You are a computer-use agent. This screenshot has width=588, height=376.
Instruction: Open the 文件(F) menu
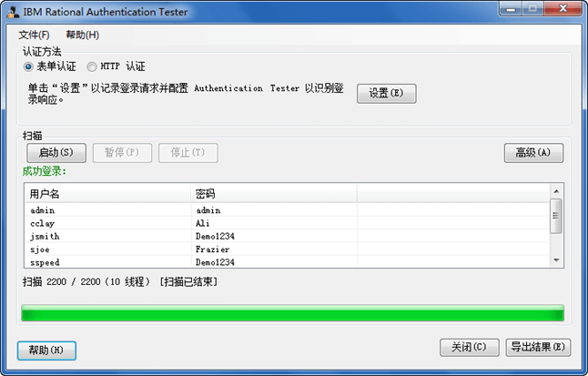34,35
